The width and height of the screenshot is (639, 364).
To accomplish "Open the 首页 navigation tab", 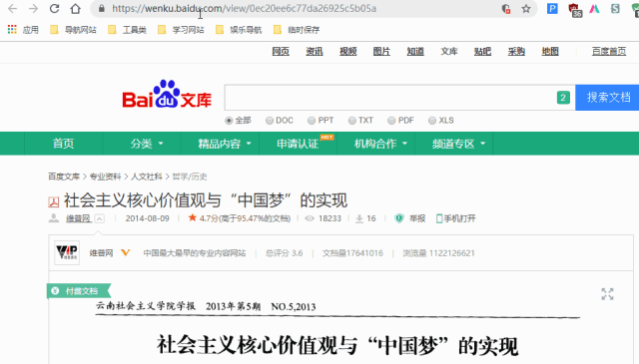I will coord(63,144).
